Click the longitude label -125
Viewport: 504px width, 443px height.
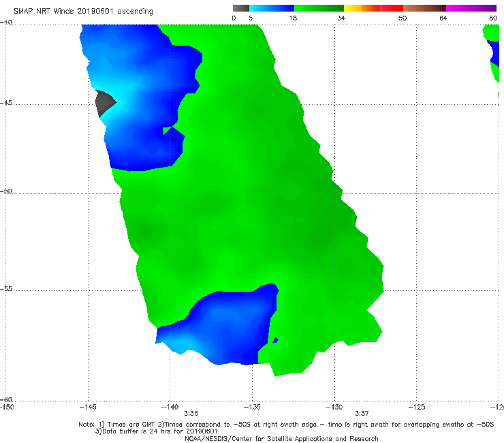click(x=416, y=407)
